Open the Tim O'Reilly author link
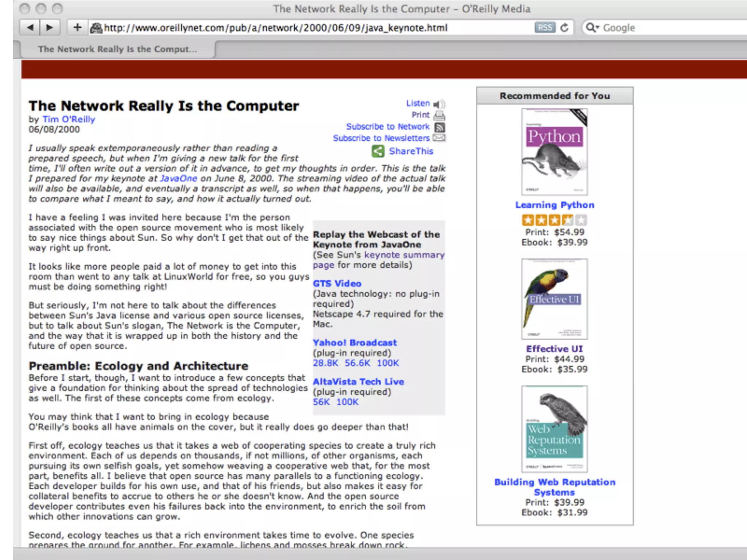 (69, 119)
